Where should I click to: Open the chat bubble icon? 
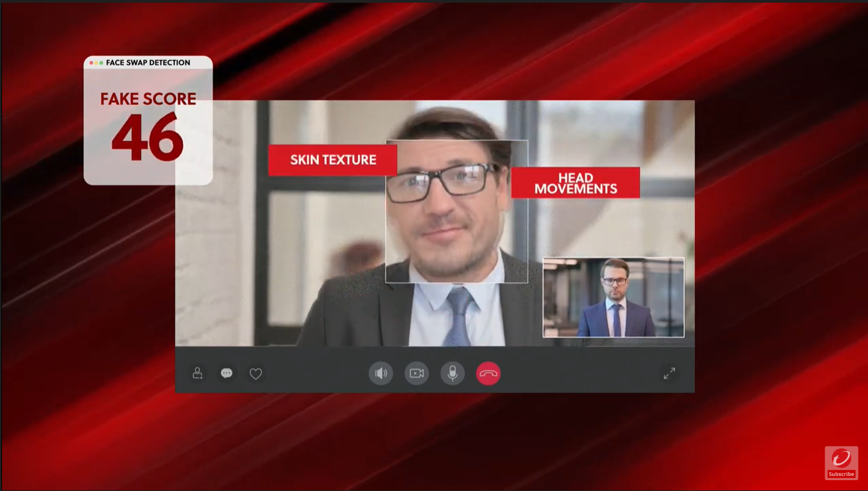tap(226, 373)
